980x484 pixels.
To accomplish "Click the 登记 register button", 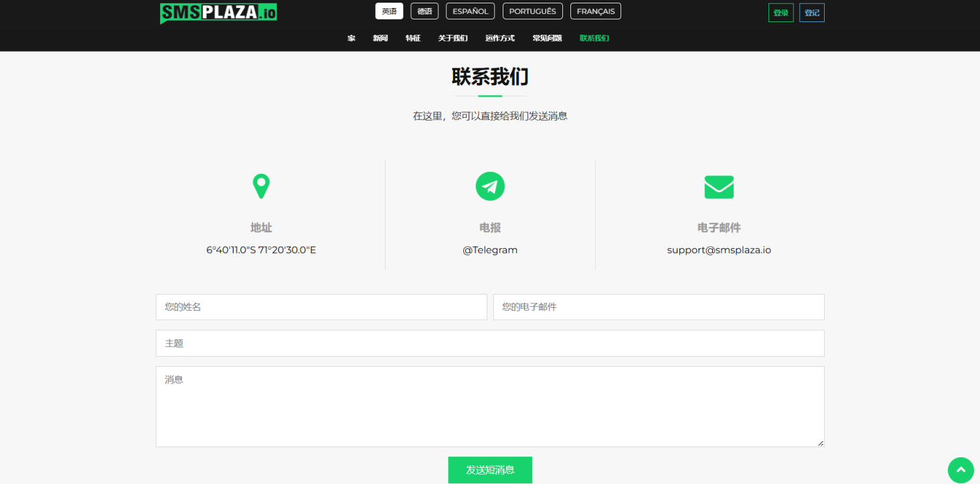I will point(811,13).
